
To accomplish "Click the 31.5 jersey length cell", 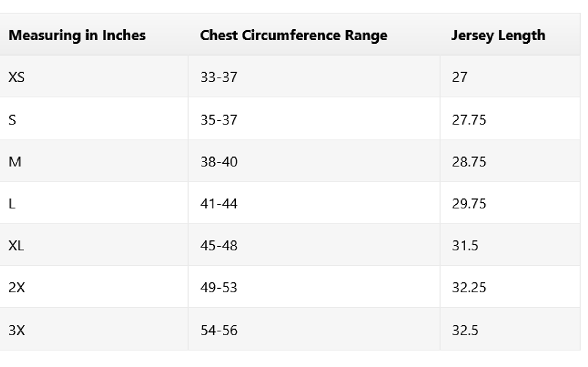I will [x=465, y=246].
